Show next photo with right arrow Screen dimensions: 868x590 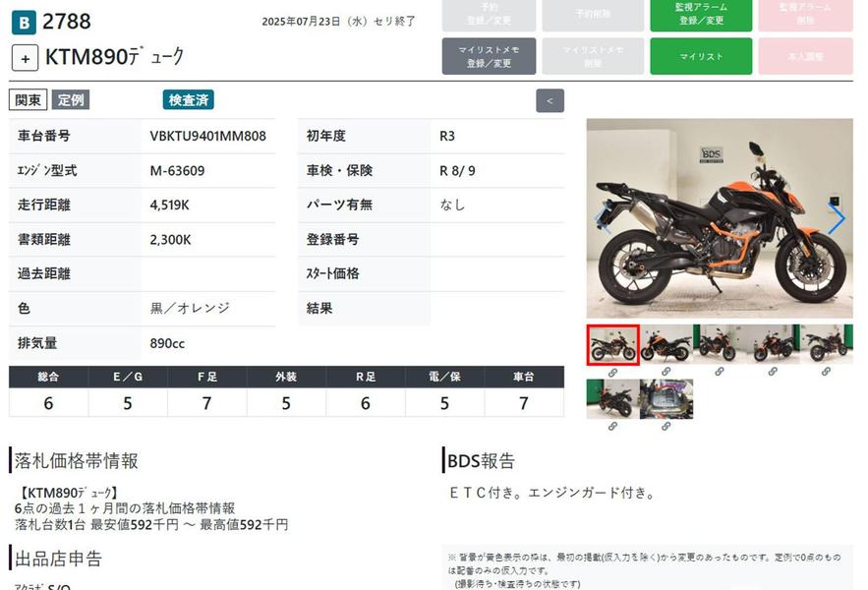[x=837, y=219]
